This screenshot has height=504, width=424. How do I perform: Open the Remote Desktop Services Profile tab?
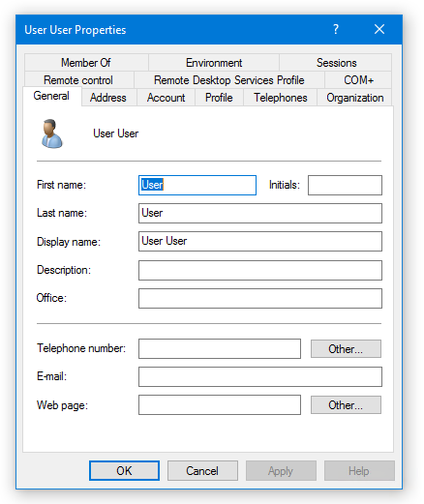[229, 80]
